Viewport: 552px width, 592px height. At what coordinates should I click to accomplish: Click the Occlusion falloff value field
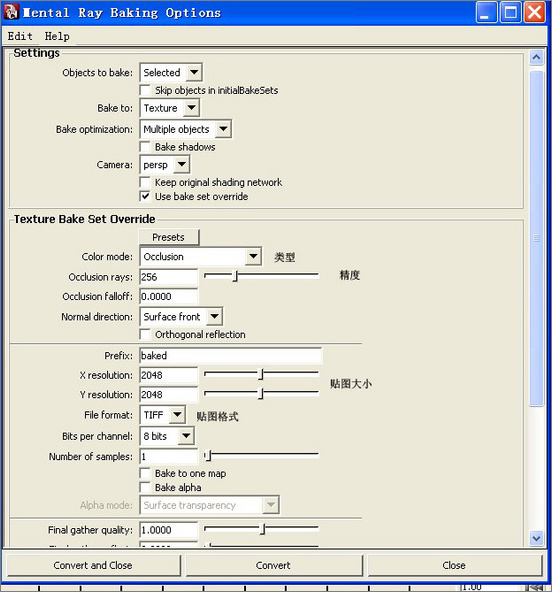168,297
